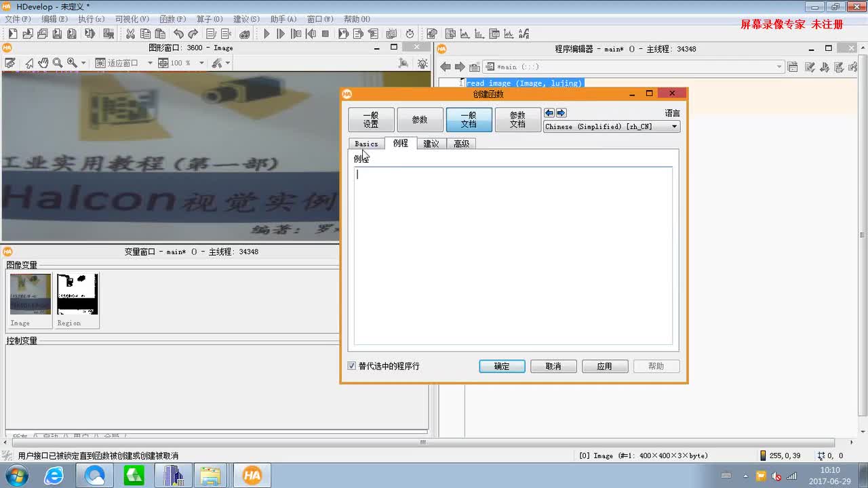Click the Undo arrow icon
Screen dimensions: 868x488
tap(178, 33)
